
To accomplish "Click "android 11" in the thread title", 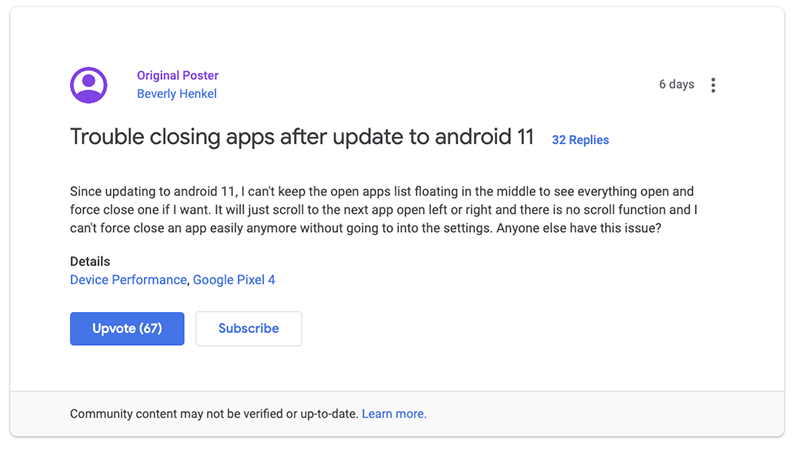I will coord(484,137).
